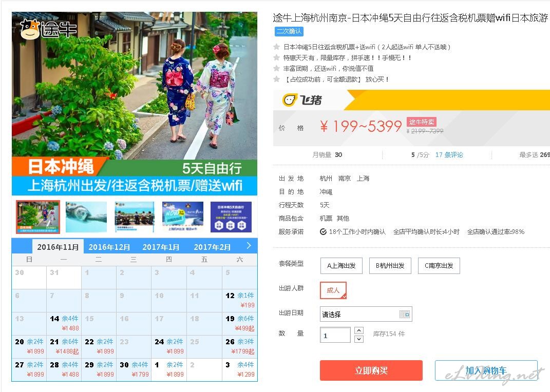Switch to the 2017年2月 calendar tab
Screen dimensions: 550x392
tap(212, 247)
